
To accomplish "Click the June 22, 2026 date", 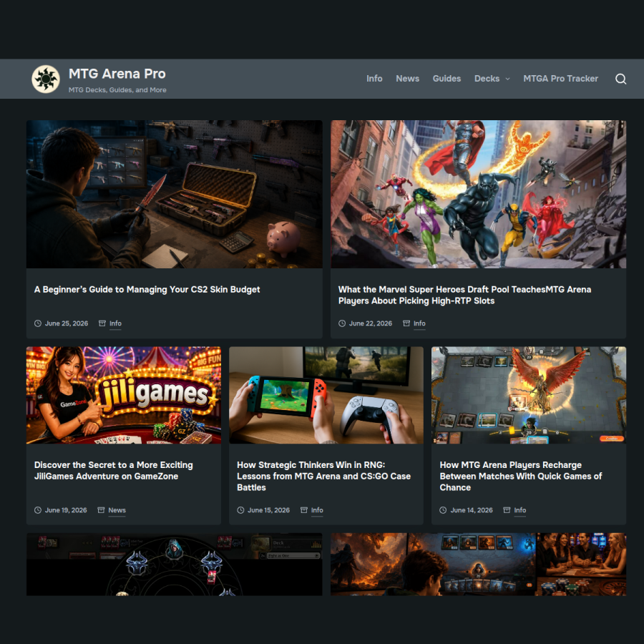I will click(371, 323).
